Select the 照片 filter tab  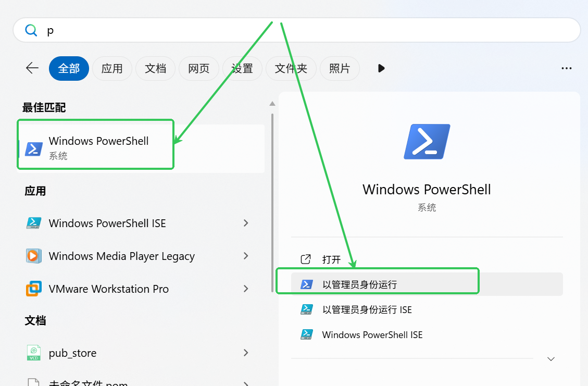point(340,68)
